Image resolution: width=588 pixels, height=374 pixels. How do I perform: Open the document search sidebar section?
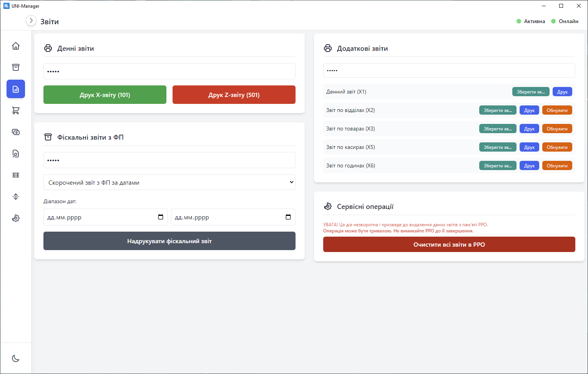(x=16, y=154)
